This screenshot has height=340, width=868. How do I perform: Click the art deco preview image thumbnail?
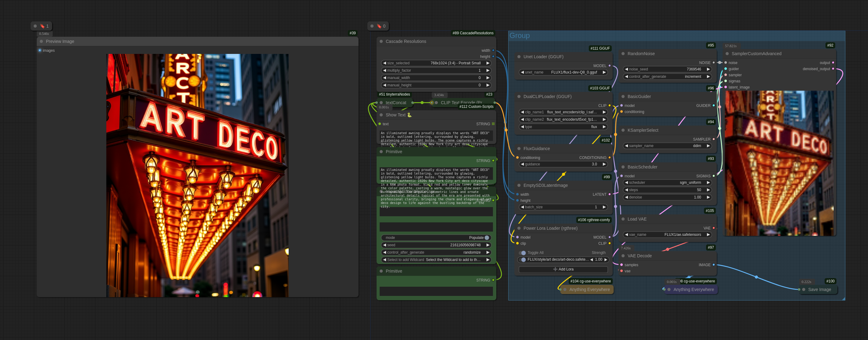[197, 175]
